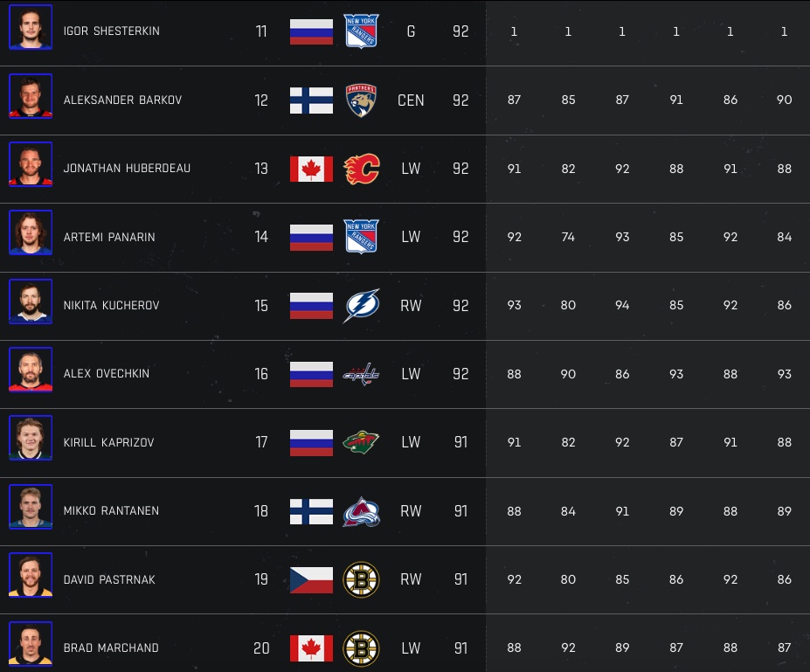
Task: Click the Russian flag in Artemi Panarin's row
Action: tap(311, 237)
